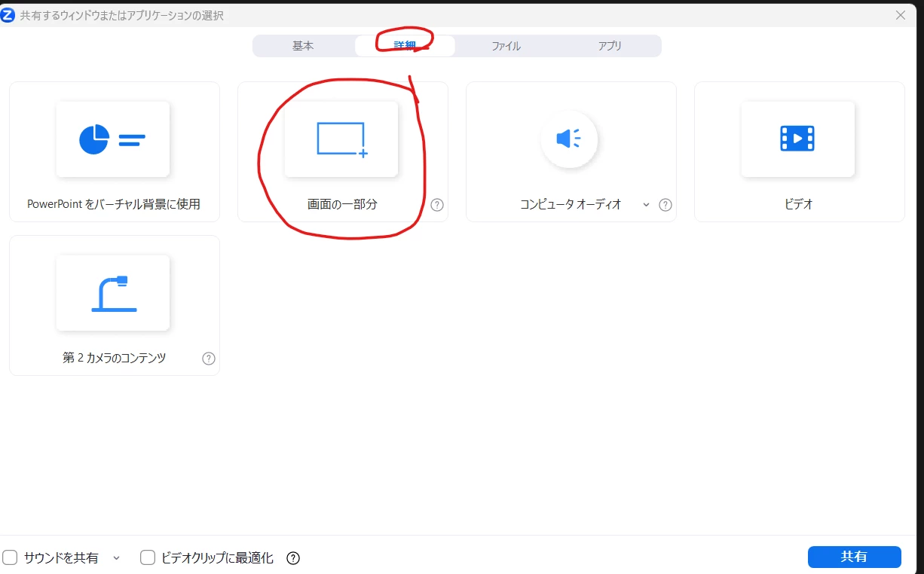Enable the ビデオクリップに最適化 checkbox
Viewport: 924px width, 574px height.
click(x=148, y=558)
